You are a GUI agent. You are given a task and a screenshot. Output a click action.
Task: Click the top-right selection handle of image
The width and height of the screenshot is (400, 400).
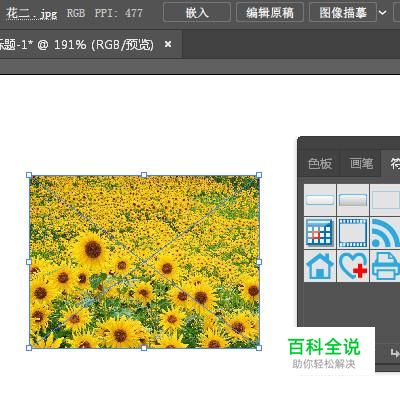259,175
